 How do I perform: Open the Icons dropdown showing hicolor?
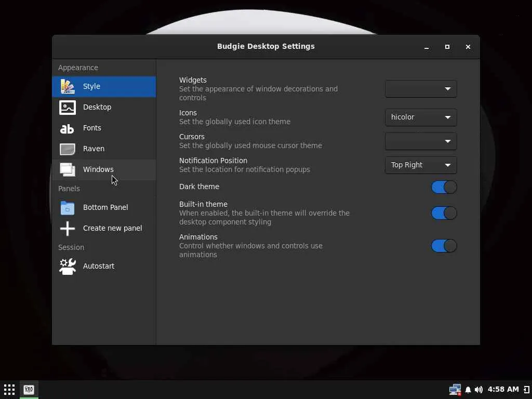coord(421,117)
